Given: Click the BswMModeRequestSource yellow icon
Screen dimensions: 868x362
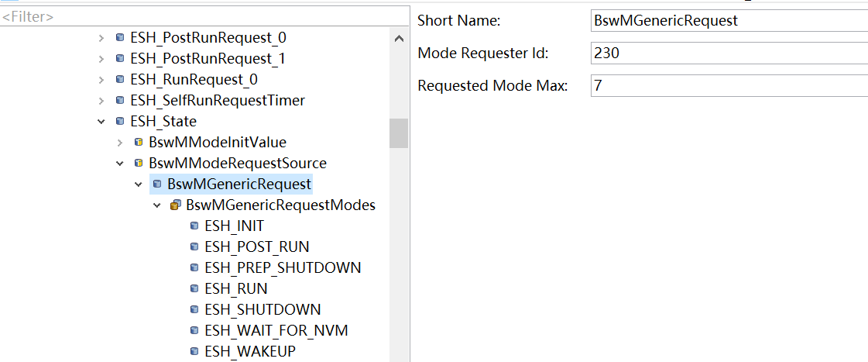Looking at the screenshot, I should pos(139,163).
